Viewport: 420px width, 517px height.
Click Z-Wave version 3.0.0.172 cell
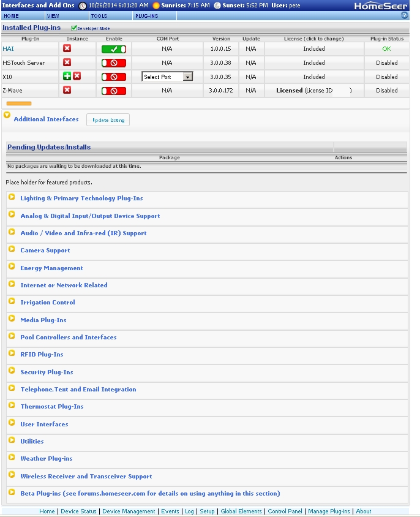[x=220, y=90]
